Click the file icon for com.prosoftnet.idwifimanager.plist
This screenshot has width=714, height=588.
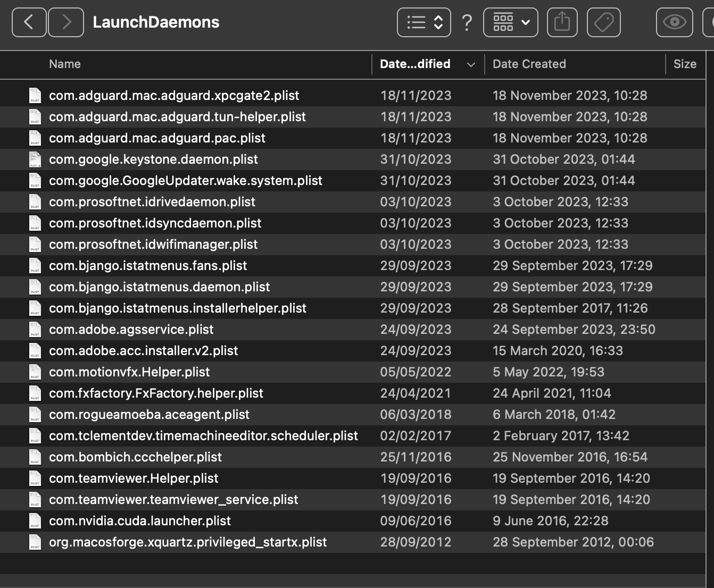[35, 245]
